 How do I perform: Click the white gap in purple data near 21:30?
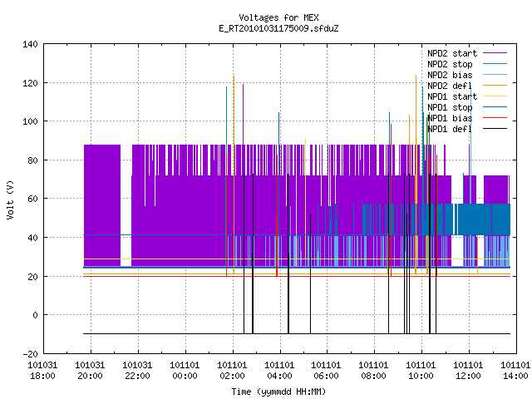coord(126,205)
